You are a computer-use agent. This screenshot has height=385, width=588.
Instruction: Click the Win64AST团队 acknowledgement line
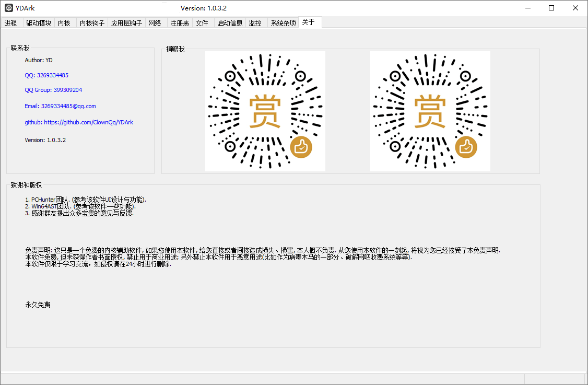(80, 206)
